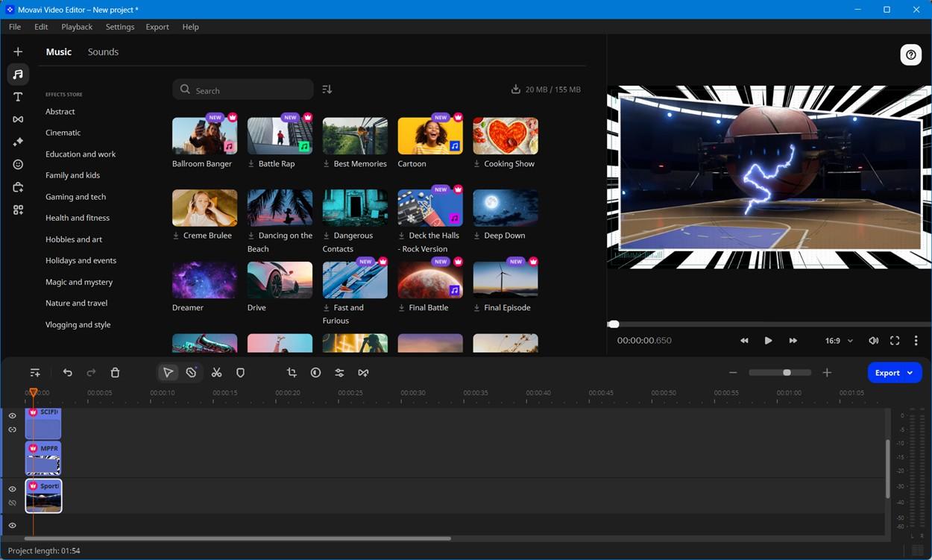Image resolution: width=932 pixels, height=560 pixels.
Task: Open Clip properties sliders icon
Action: pyautogui.click(x=339, y=373)
